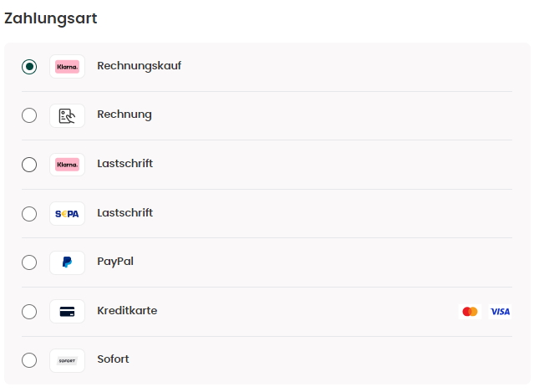Click the Sofort logo icon
Viewport: 539px width, 392px height.
coord(67,360)
